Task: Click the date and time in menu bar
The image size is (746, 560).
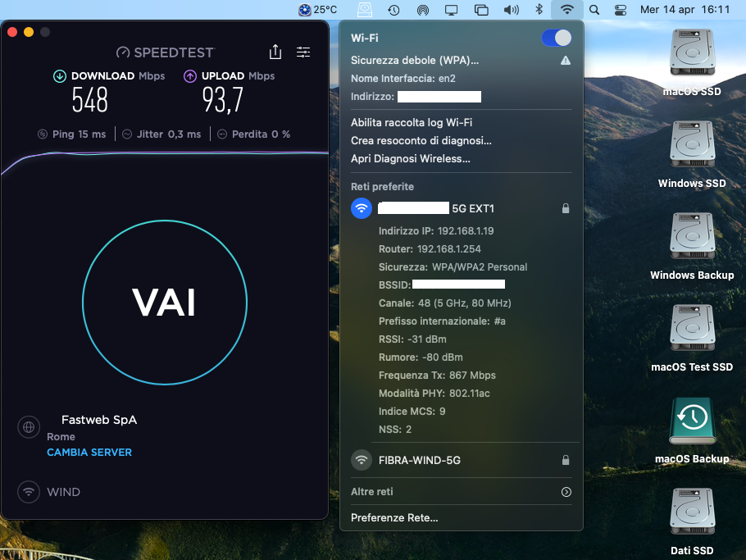Action: (685, 10)
